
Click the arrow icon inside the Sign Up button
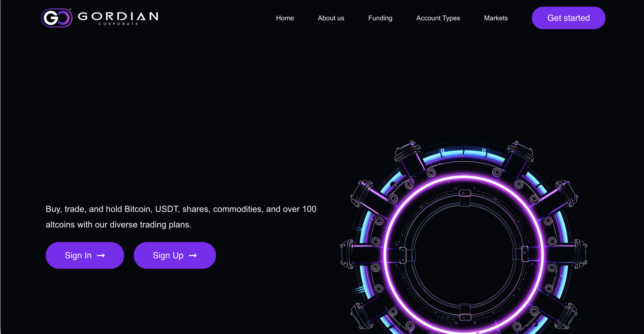pos(193,255)
